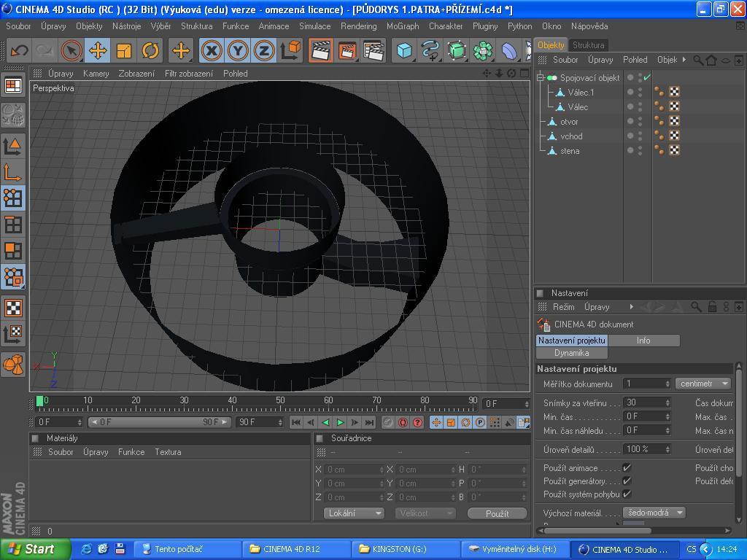The height and width of the screenshot is (560, 747).
Task: Expand more Objekty panel menus arrow
Action: 684,60
